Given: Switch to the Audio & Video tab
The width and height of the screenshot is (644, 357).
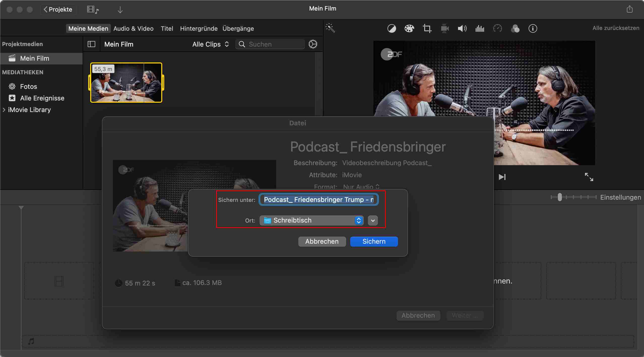Looking at the screenshot, I should click(x=133, y=28).
